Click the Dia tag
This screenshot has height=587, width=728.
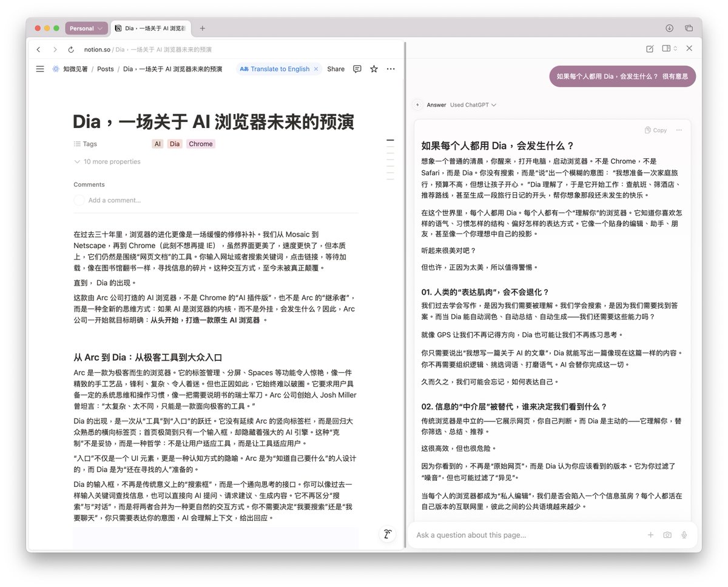point(175,144)
